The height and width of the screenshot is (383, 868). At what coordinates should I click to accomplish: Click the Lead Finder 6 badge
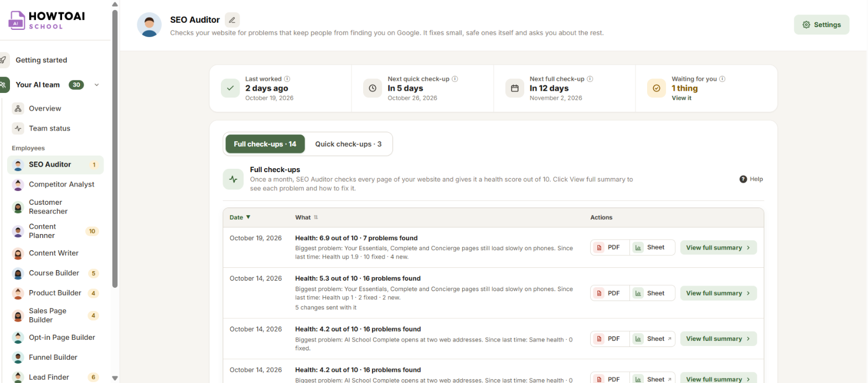tap(94, 377)
